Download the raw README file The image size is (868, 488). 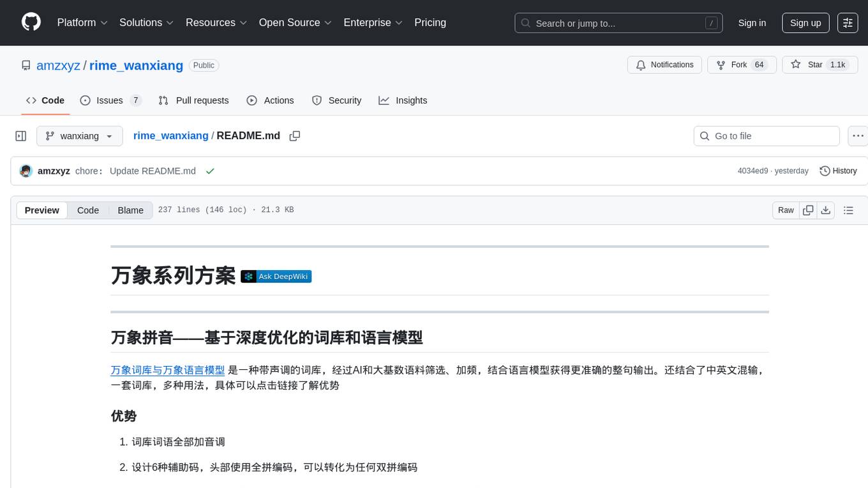click(825, 210)
